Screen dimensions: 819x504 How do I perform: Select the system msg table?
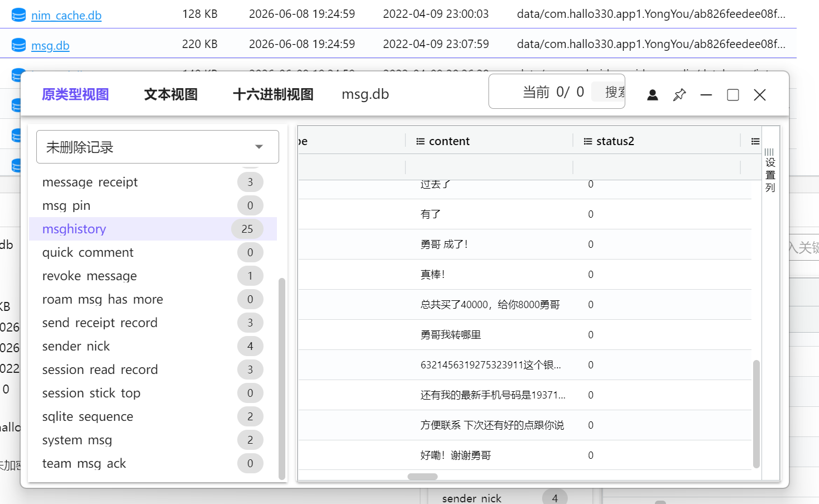click(x=153, y=440)
